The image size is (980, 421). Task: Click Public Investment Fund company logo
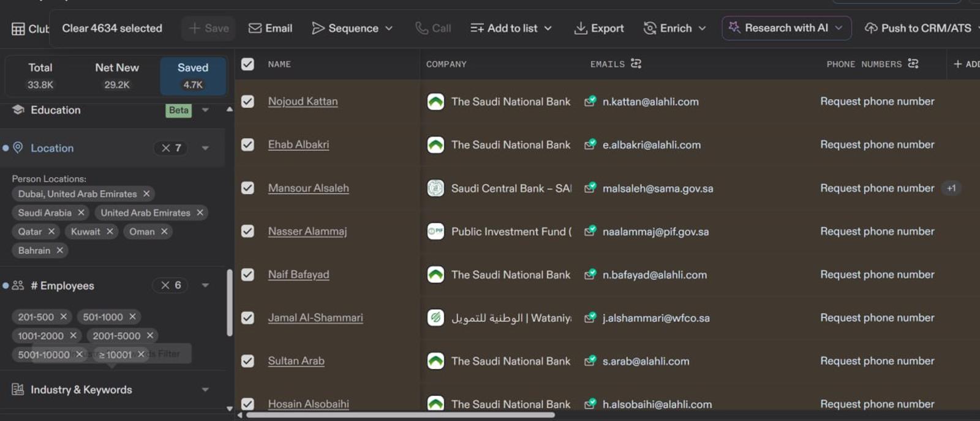point(435,231)
